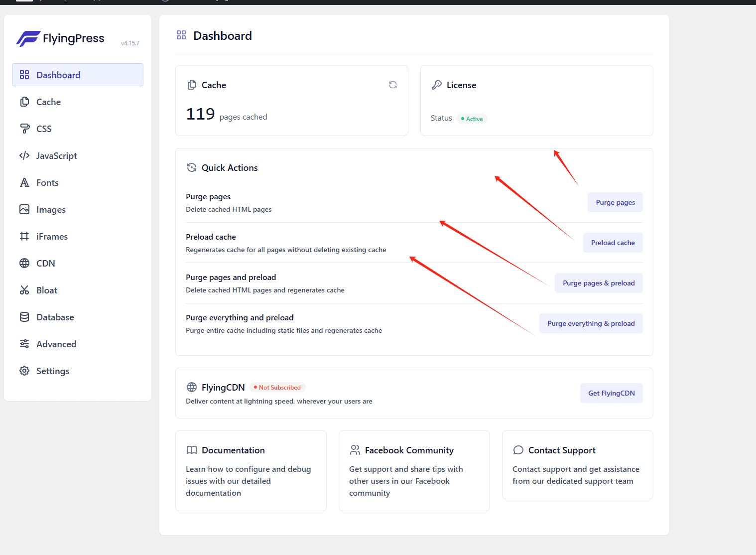Click the 'Purge everything and preload' row title
The image size is (756, 555).
240,317
